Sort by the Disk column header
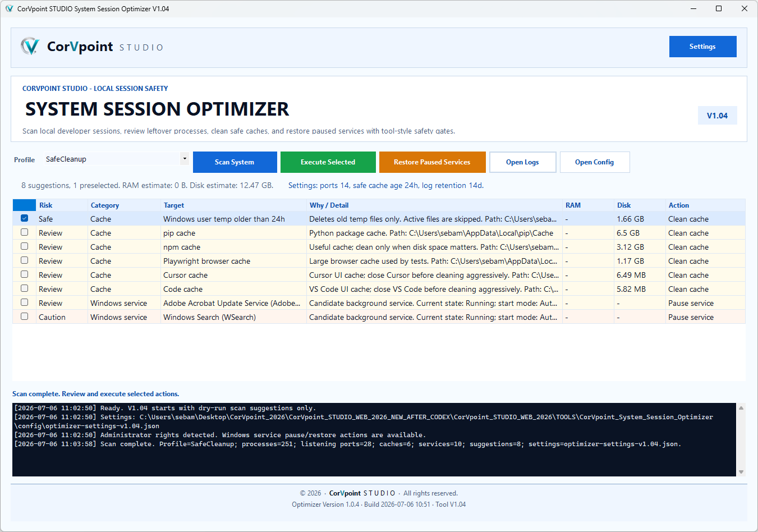 (x=640, y=205)
